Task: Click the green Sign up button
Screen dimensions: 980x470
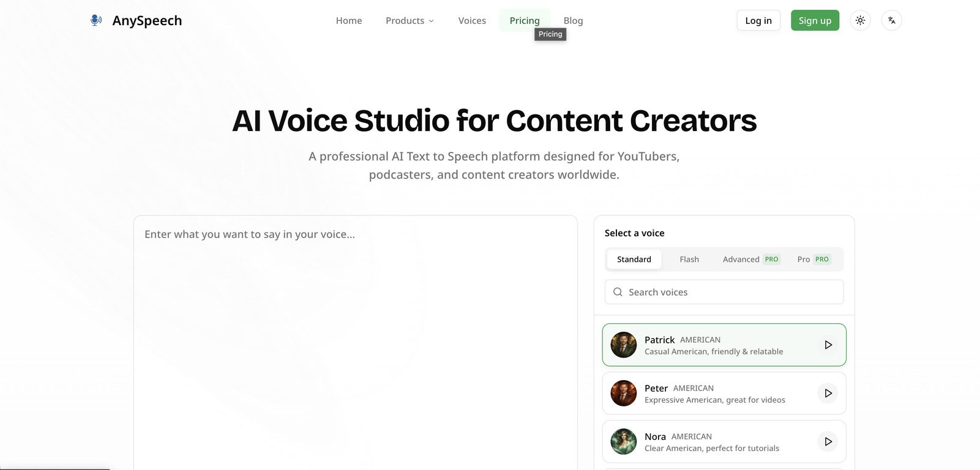Action: (x=814, y=21)
